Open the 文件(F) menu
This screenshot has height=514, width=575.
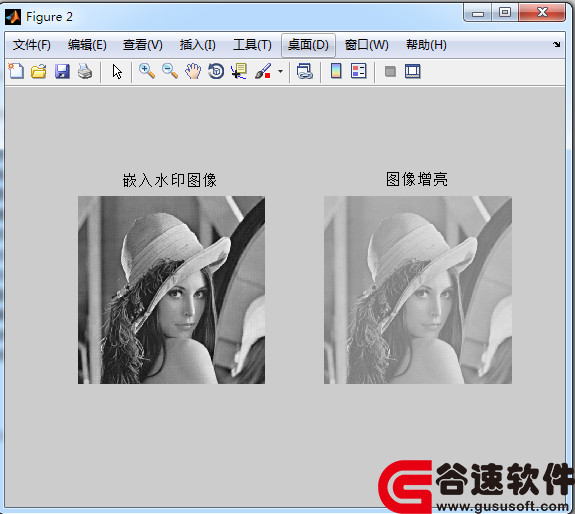pyautogui.click(x=32, y=45)
